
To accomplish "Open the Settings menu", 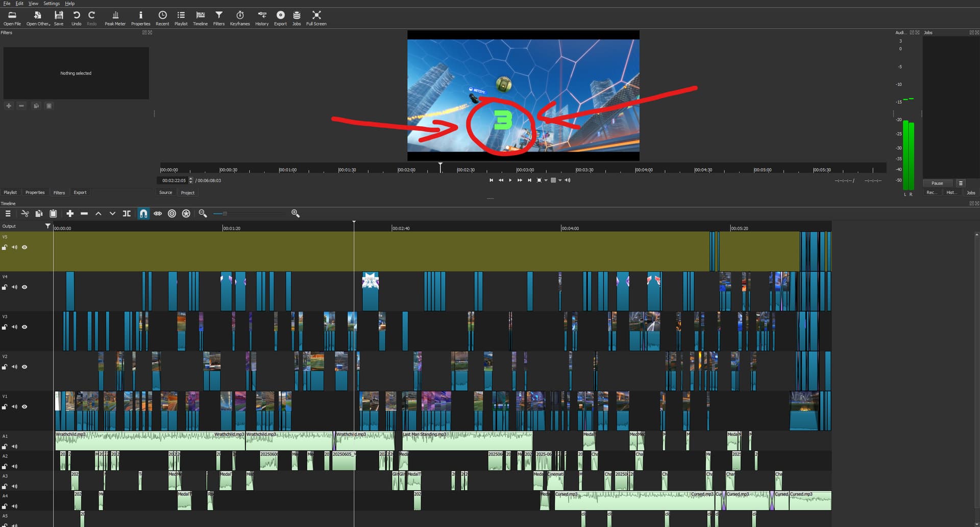I will click(52, 4).
